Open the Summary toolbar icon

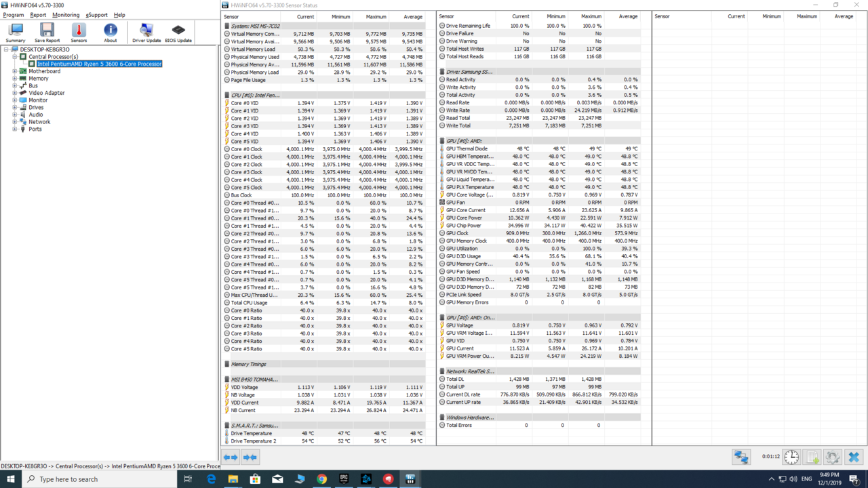(16, 33)
